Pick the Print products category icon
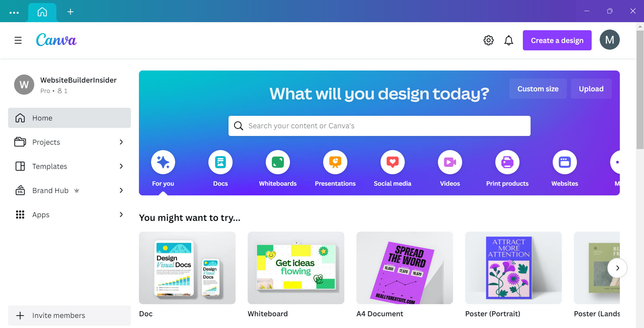The height and width of the screenshot is (328, 644). point(507,162)
